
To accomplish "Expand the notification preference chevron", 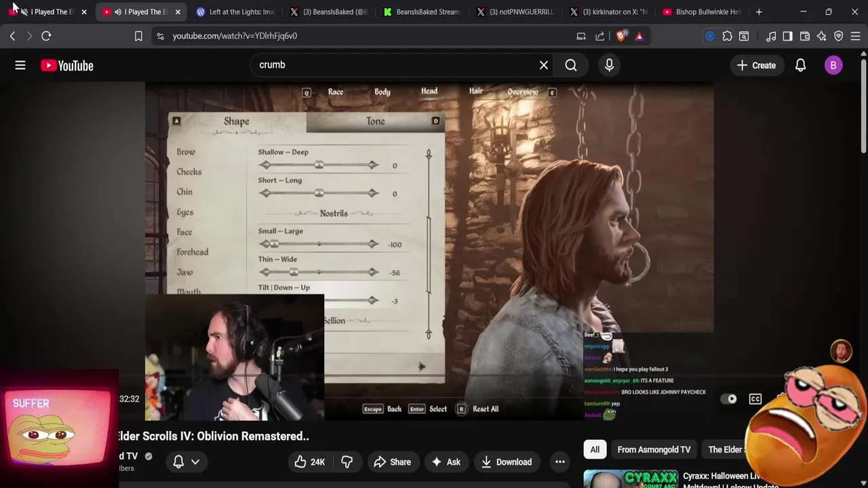I will pyautogui.click(x=195, y=462).
